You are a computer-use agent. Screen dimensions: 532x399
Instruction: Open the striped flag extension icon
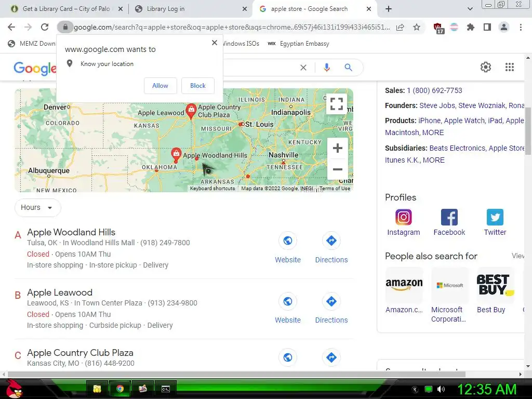(454, 27)
